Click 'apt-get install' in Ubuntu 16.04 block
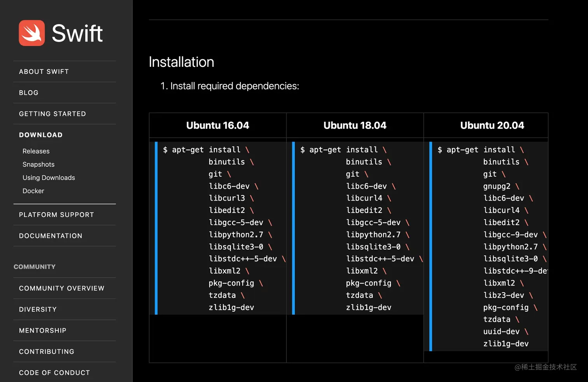Screen dimensions: 588x382 coord(206,150)
